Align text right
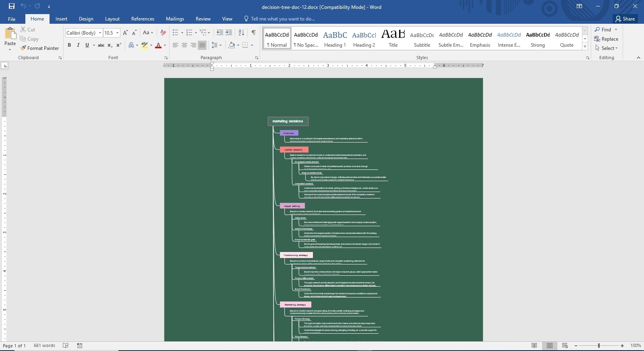This screenshot has width=644, height=351. [x=193, y=45]
